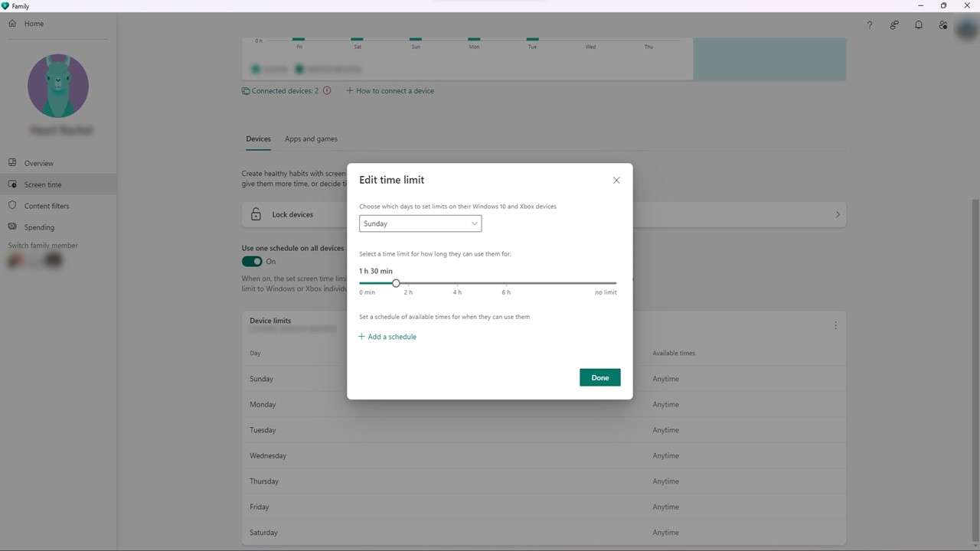Open Content filters in the sidebar

click(x=46, y=206)
